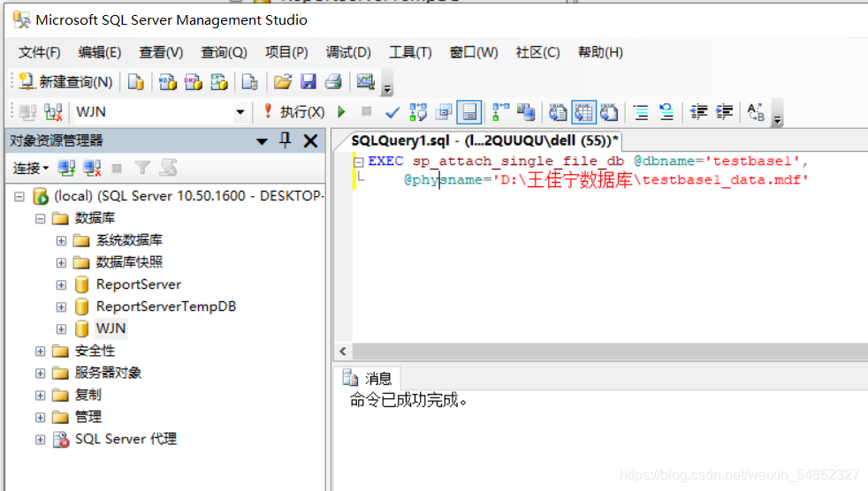Open the 帮助(H) menu
Image resolution: width=868 pixels, height=491 pixels.
[601, 52]
